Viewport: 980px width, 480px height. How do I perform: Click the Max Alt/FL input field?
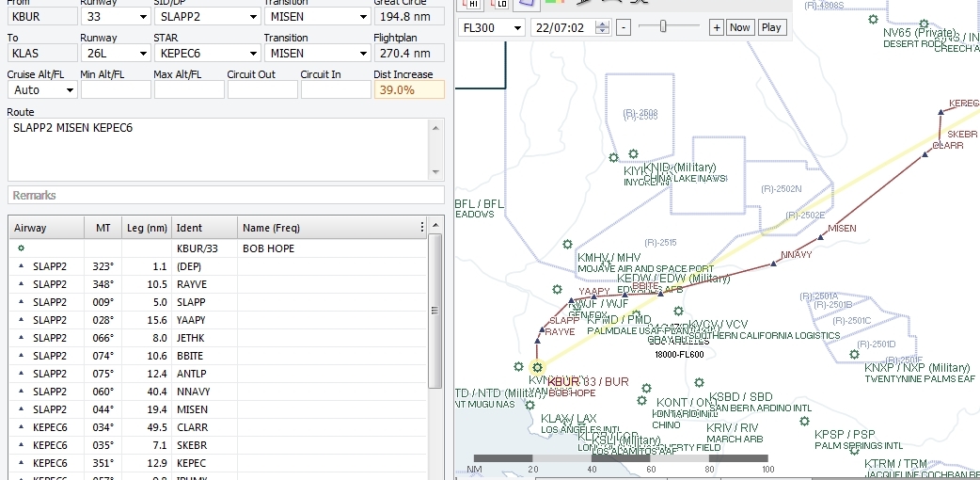pos(189,90)
